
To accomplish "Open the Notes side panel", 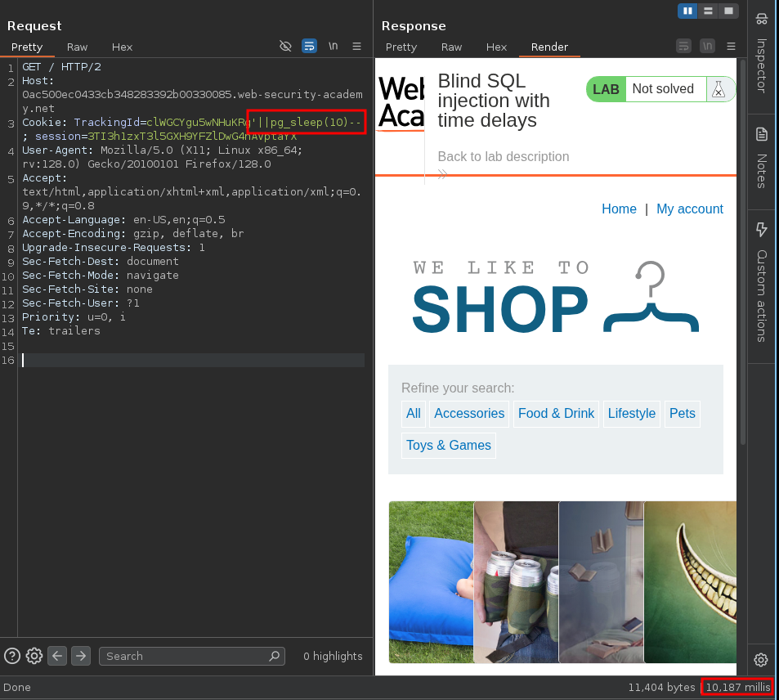I will click(762, 159).
